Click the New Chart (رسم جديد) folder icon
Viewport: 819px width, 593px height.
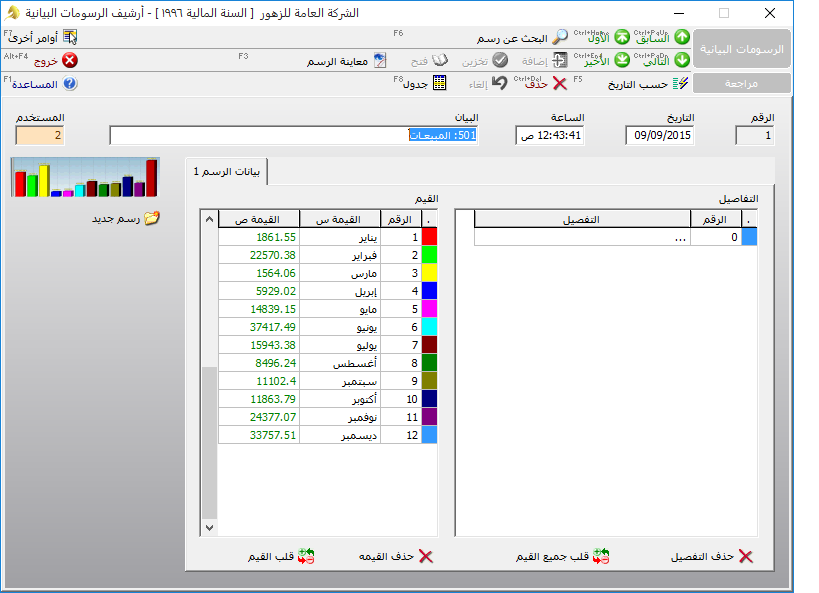[x=152, y=218]
